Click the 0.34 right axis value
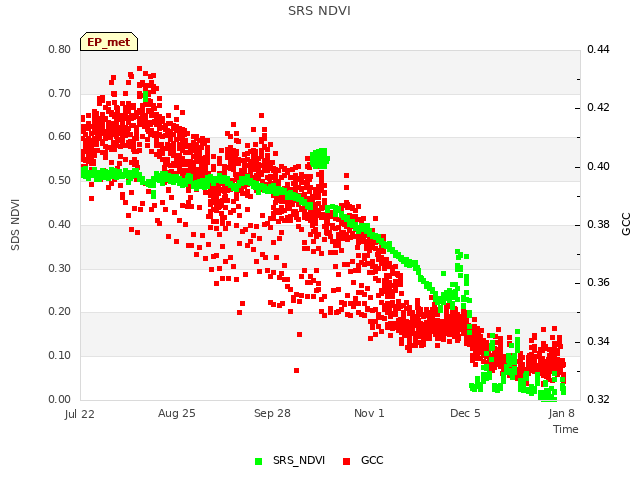Viewport: 640px width, 480px height. pyautogui.click(x=598, y=341)
